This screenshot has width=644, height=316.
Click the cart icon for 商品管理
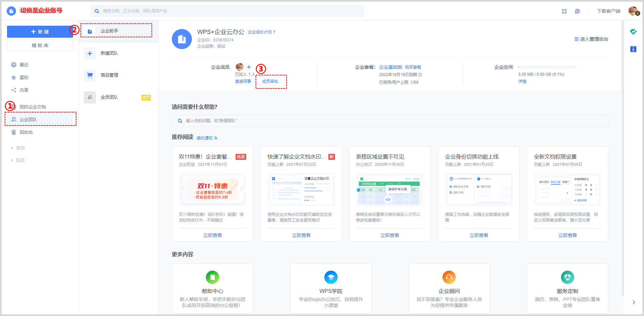pyautogui.click(x=90, y=75)
